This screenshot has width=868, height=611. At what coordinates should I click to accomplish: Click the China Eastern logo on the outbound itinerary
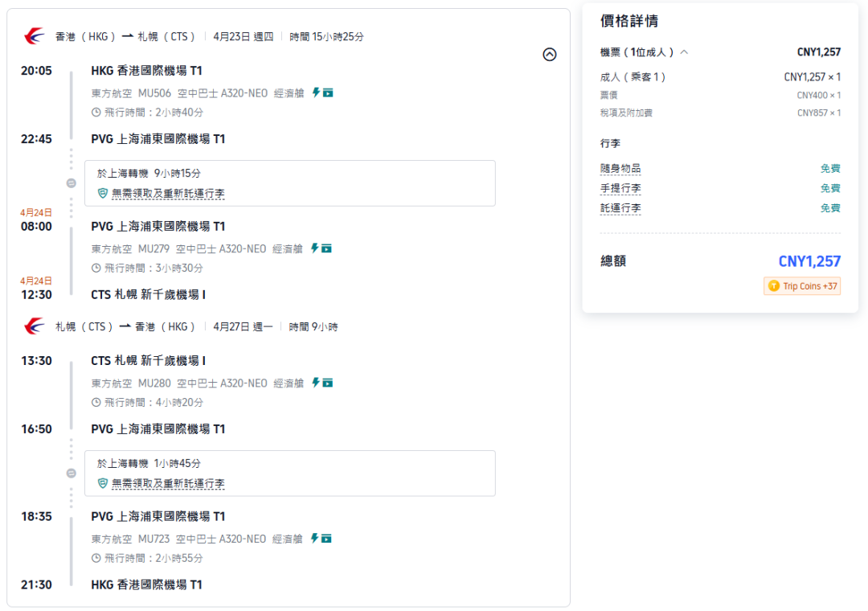tap(32, 35)
